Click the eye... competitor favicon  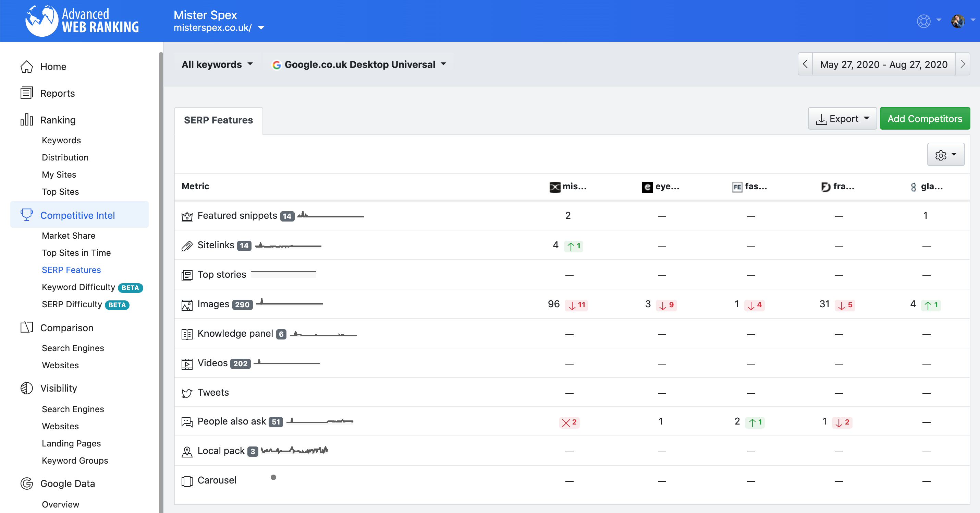tap(647, 187)
